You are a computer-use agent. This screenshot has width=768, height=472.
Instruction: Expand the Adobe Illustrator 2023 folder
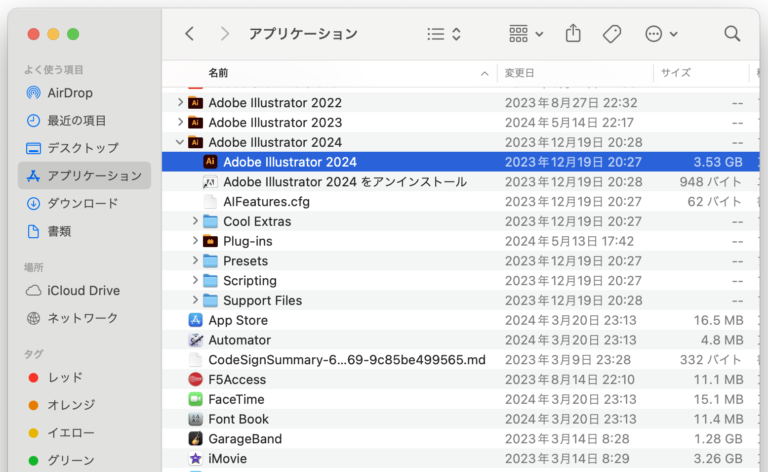pos(180,122)
